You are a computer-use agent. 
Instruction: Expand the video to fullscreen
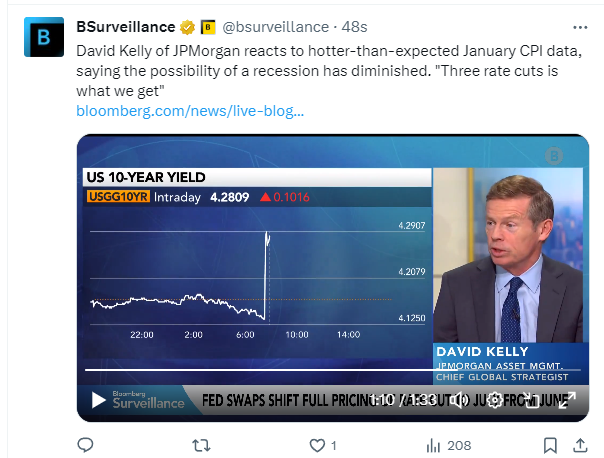tap(566, 400)
